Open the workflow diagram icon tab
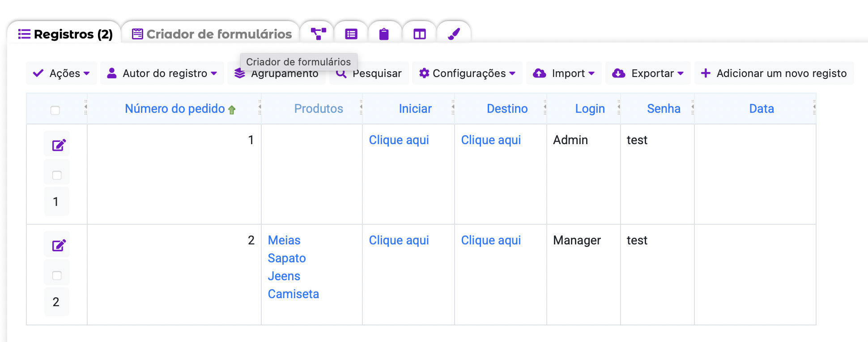This screenshot has height=342, width=868. click(x=318, y=34)
